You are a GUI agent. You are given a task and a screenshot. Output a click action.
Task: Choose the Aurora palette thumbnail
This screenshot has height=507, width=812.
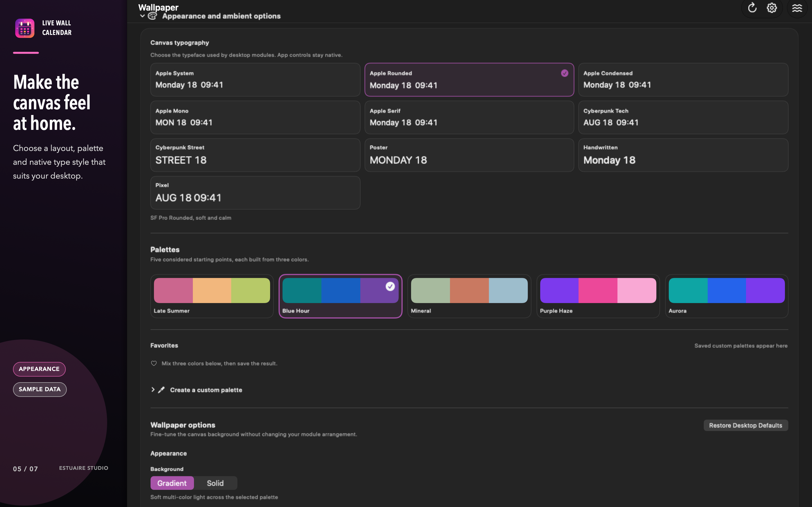pos(727,296)
